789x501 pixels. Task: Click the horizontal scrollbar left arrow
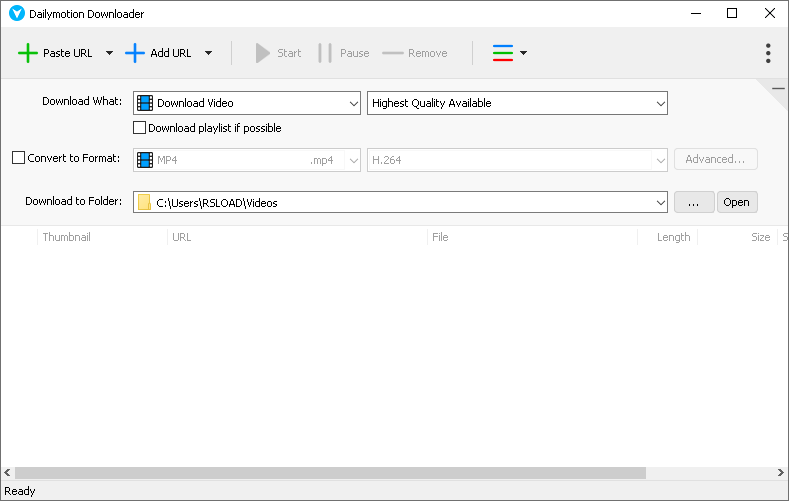tap(7, 473)
